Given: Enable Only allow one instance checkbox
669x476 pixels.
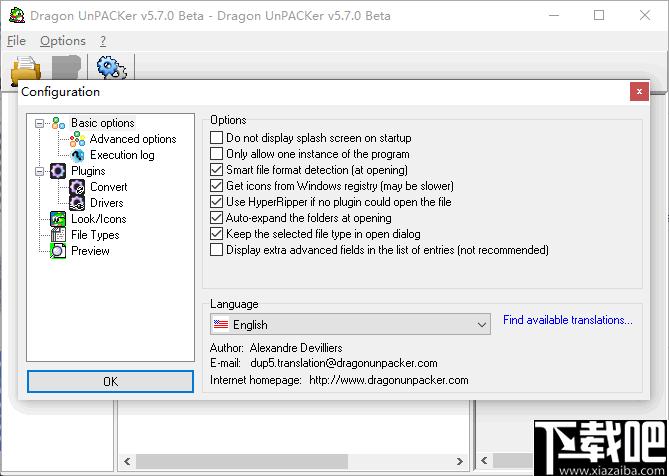Looking at the screenshot, I should pyautogui.click(x=217, y=154).
